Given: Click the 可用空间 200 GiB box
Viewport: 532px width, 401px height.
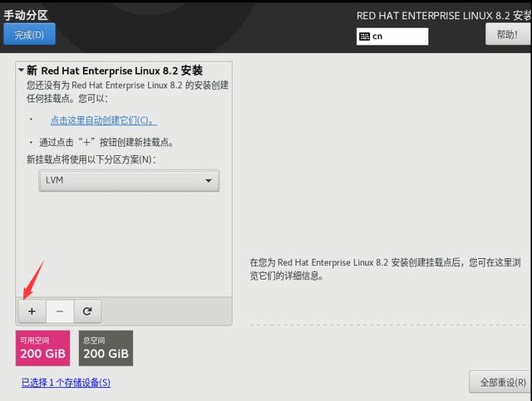Looking at the screenshot, I should coord(42,348).
